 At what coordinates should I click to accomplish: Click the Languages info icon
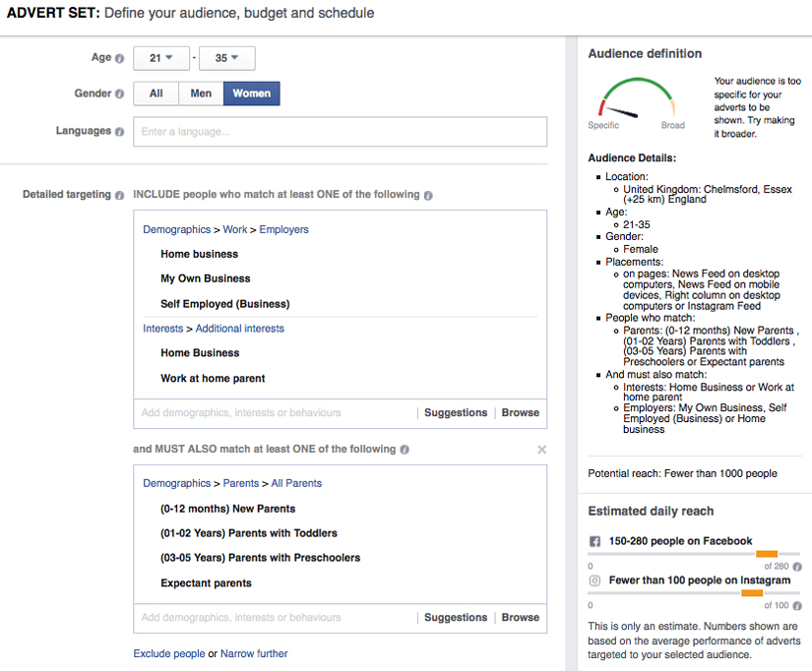[x=120, y=132]
